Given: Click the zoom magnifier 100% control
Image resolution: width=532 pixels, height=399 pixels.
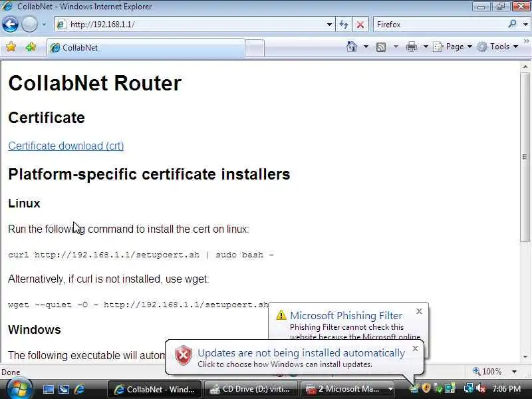Looking at the screenshot, I should coord(487,372).
